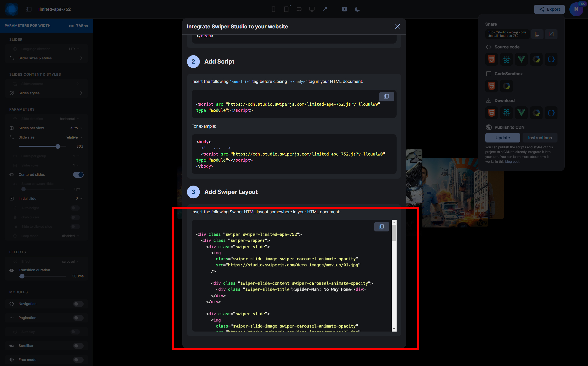
Task: View HTML5 source code
Action: (x=491, y=59)
